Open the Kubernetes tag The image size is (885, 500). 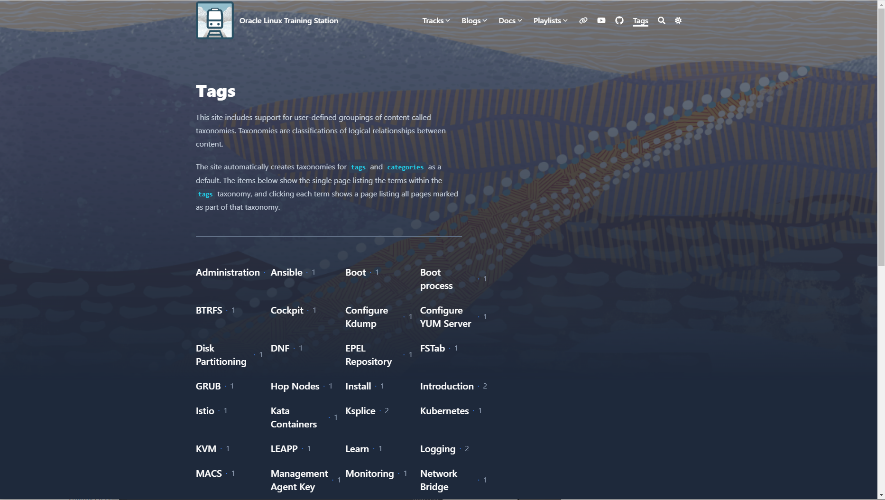(x=444, y=411)
